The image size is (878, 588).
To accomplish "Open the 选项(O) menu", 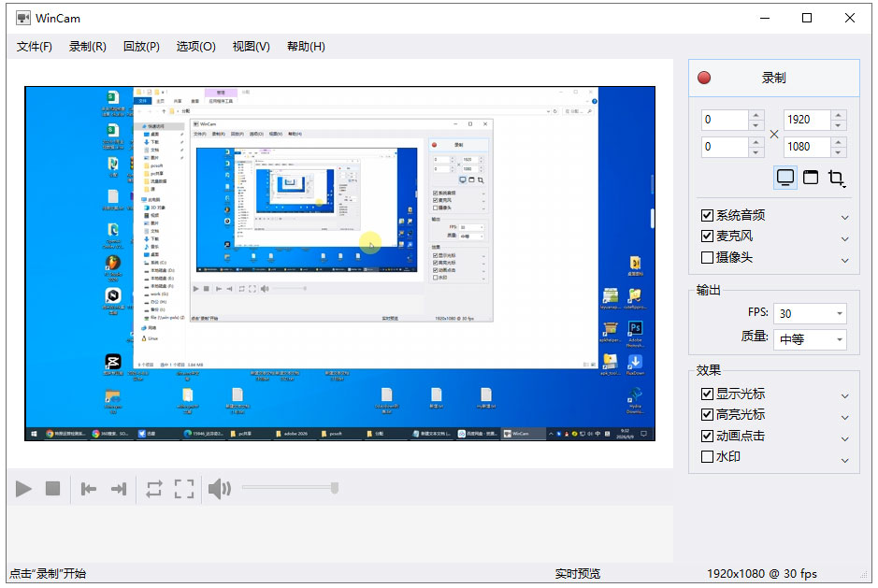I will pyautogui.click(x=196, y=47).
